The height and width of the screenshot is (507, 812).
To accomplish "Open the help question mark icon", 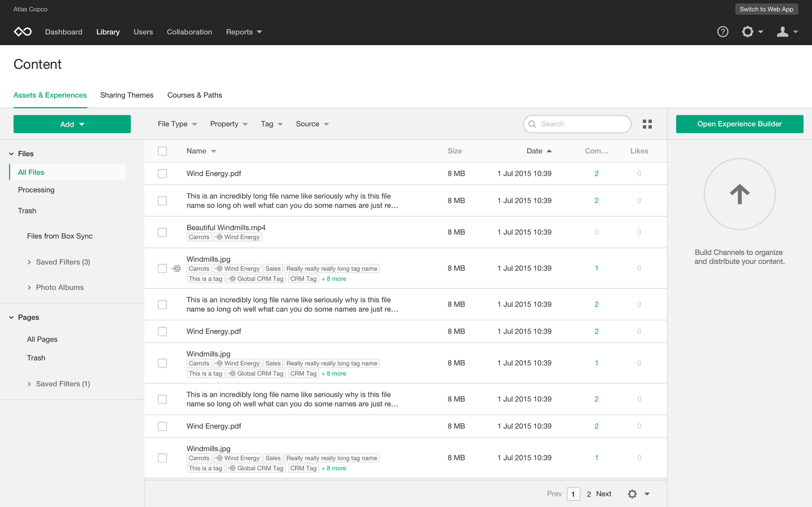I will [x=723, y=32].
